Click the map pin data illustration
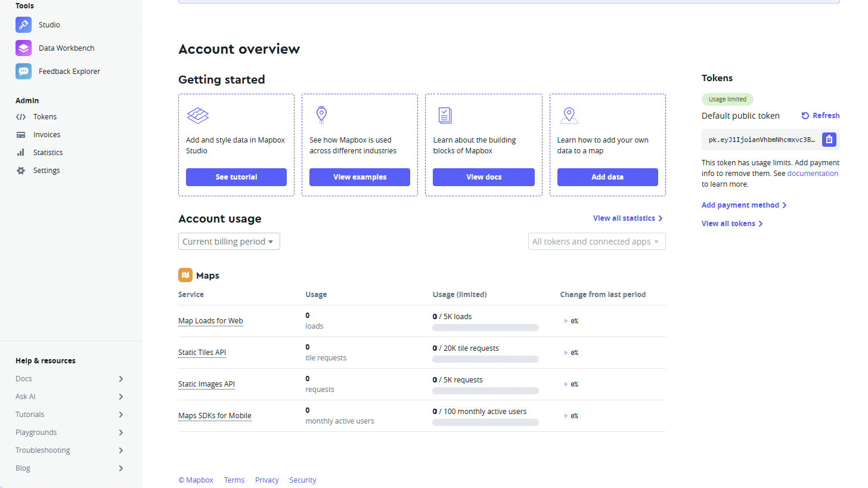The height and width of the screenshot is (488, 868). point(569,115)
